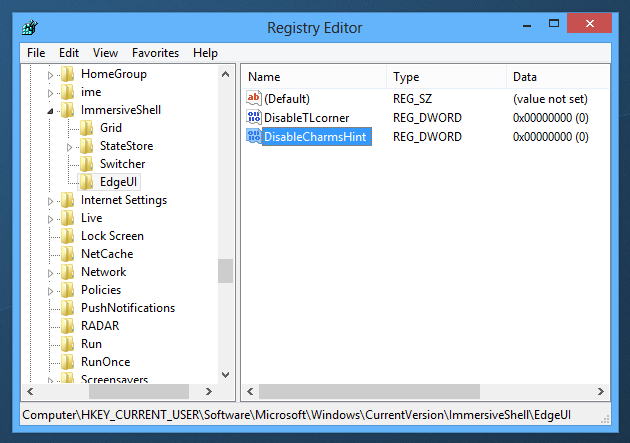Click the Run folder icon
Viewport: 630px width, 443px height.
click(x=68, y=344)
